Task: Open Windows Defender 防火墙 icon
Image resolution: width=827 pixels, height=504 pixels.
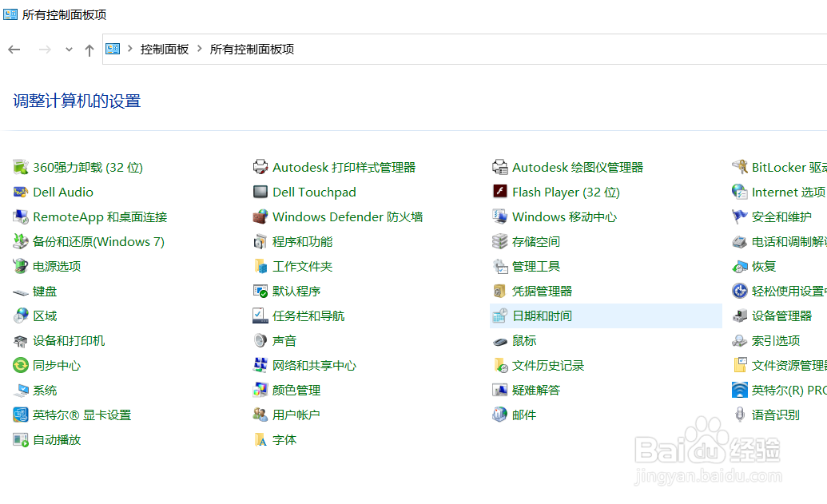Action: click(x=260, y=216)
